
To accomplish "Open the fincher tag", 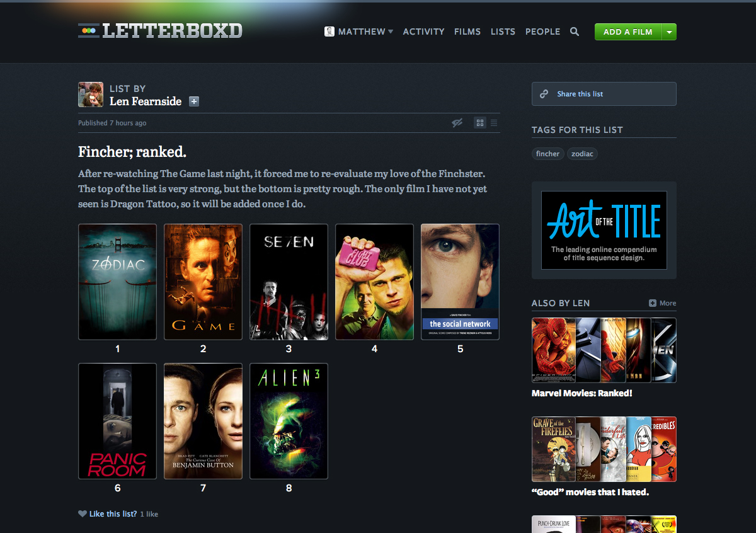I will tap(547, 153).
